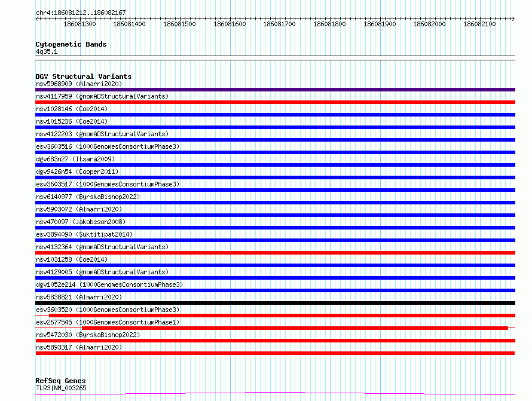This screenshot has width=532, height=401.
Task: Click the right arrow on the ruler
Action: 513,19
